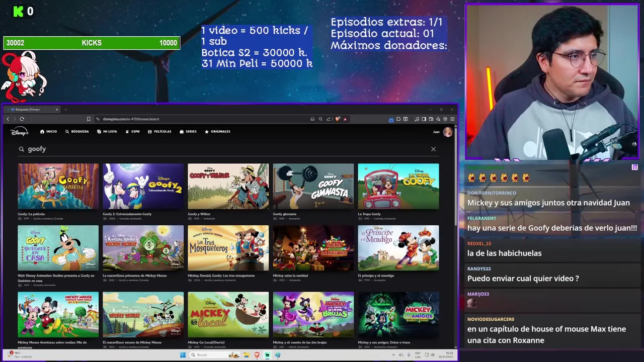Open Goofy: La película thumbnail
The width and height of the screenshot is (644, 362).
pyautogui.click(x=58, y=186)
